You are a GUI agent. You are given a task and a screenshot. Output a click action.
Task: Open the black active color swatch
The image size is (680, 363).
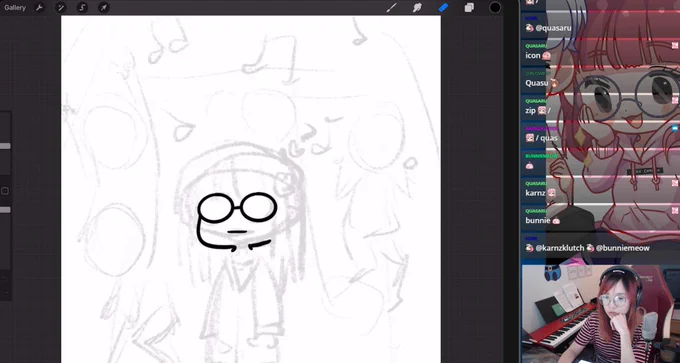click(x=495, y=7)
